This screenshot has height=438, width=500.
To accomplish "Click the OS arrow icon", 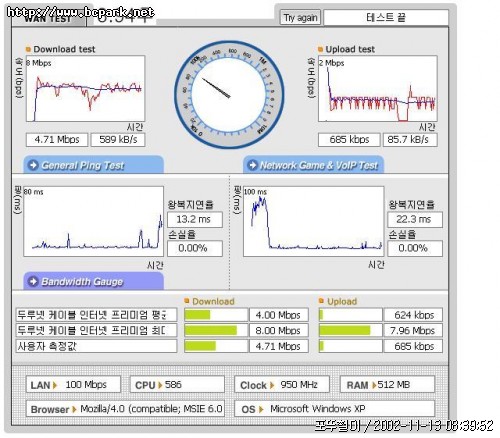I will click(261, 409).
